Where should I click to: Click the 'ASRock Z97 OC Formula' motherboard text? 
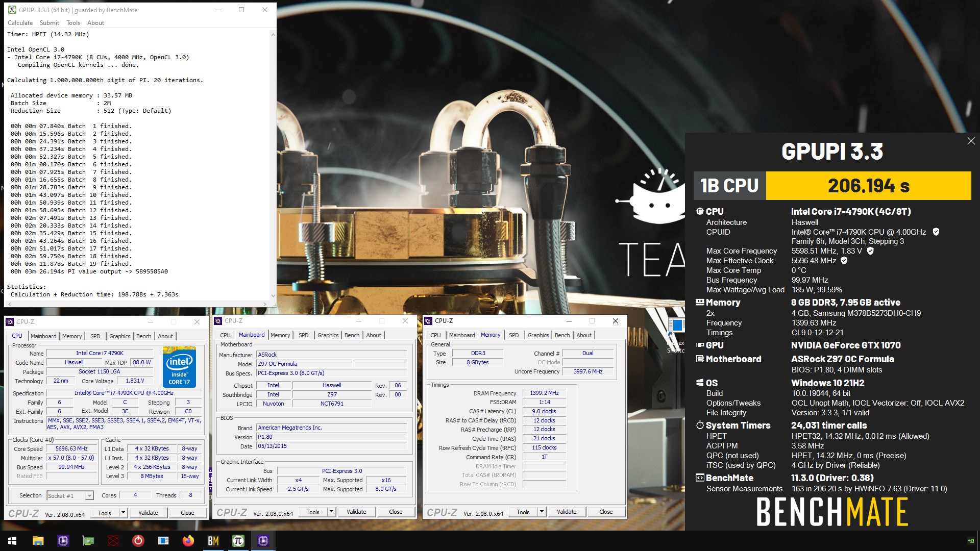pos(843,359)
